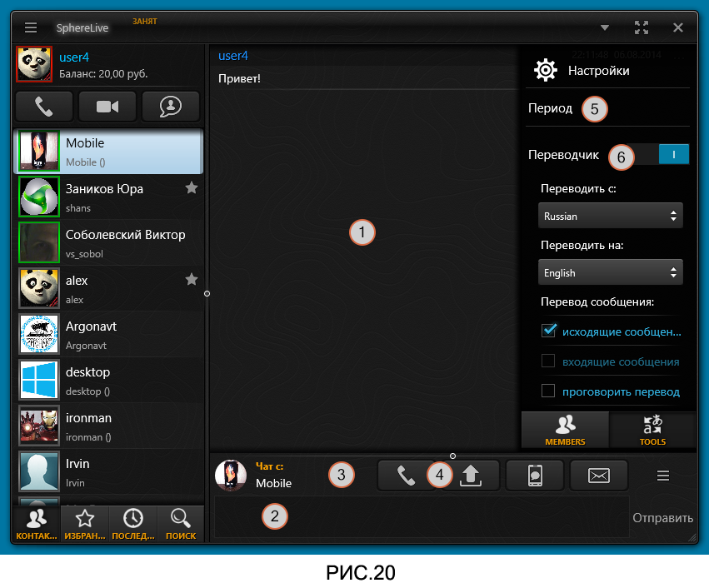The width and height of the screenshot is (709, 588).
Task: Open a new chat with the speech bubble button
Action: [x=171, y=107]
